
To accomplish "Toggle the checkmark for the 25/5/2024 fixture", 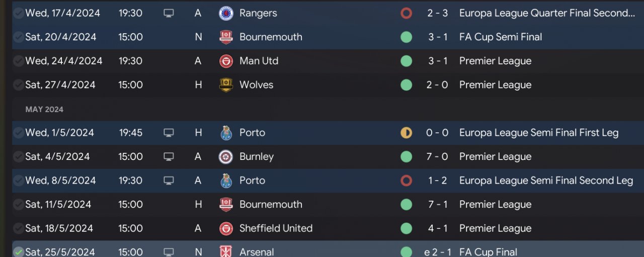I will pos(19,252).
